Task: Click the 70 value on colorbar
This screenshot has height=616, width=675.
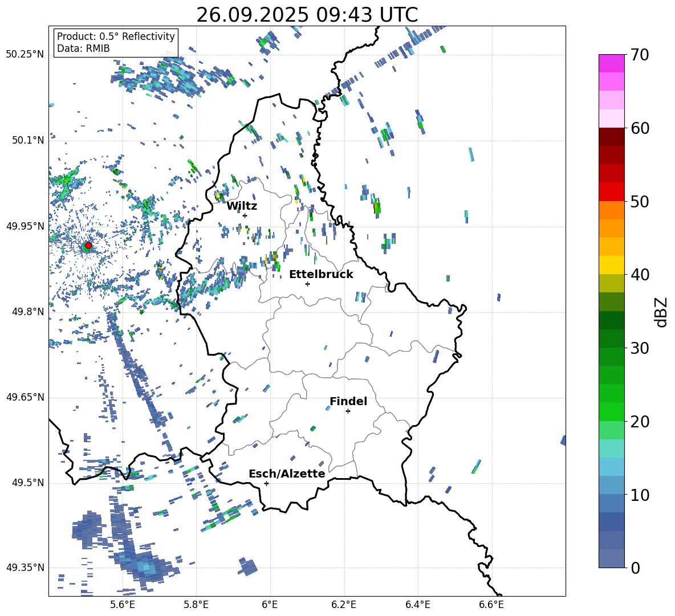Action: tap(640, 55)
